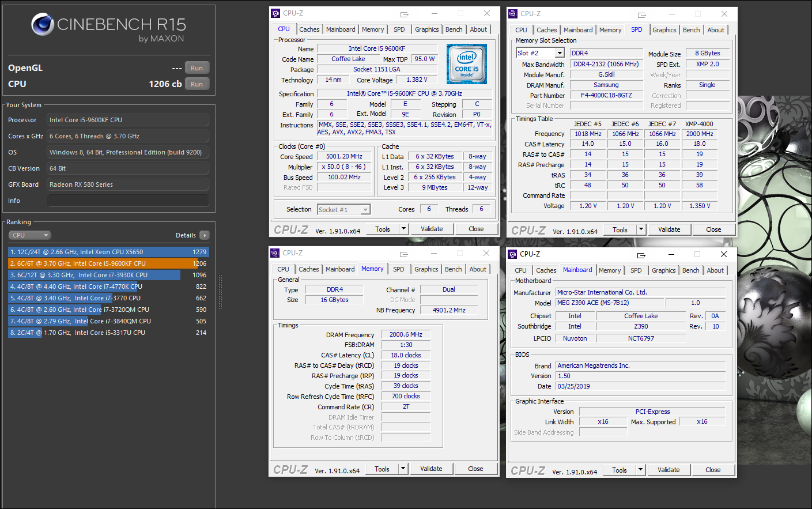The image size is (812, 509).
Task: Click the Core Speed 5001.20 MHz value
Action: point(345,156)
